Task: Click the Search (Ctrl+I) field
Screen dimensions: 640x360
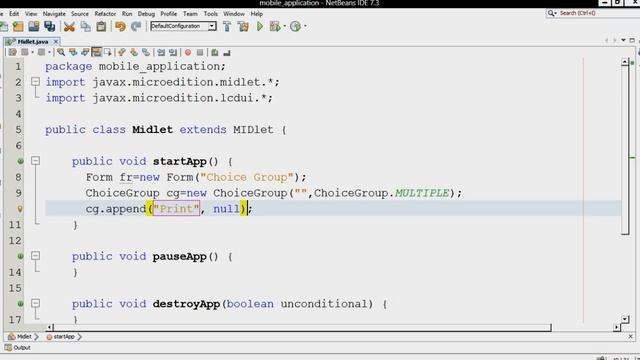Action: 593,13
